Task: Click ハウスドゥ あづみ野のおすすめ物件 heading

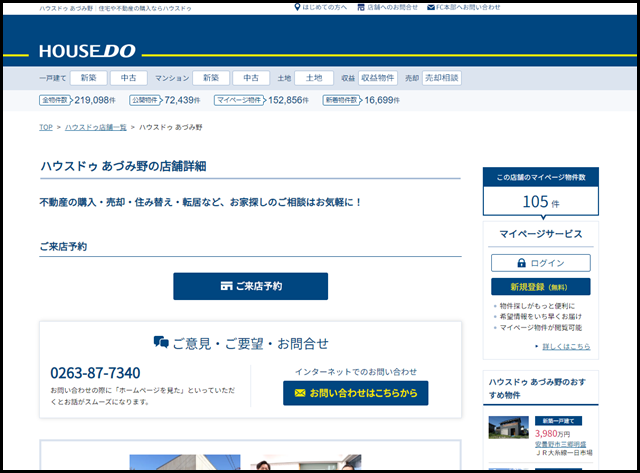Action: [x=537, y=388]
